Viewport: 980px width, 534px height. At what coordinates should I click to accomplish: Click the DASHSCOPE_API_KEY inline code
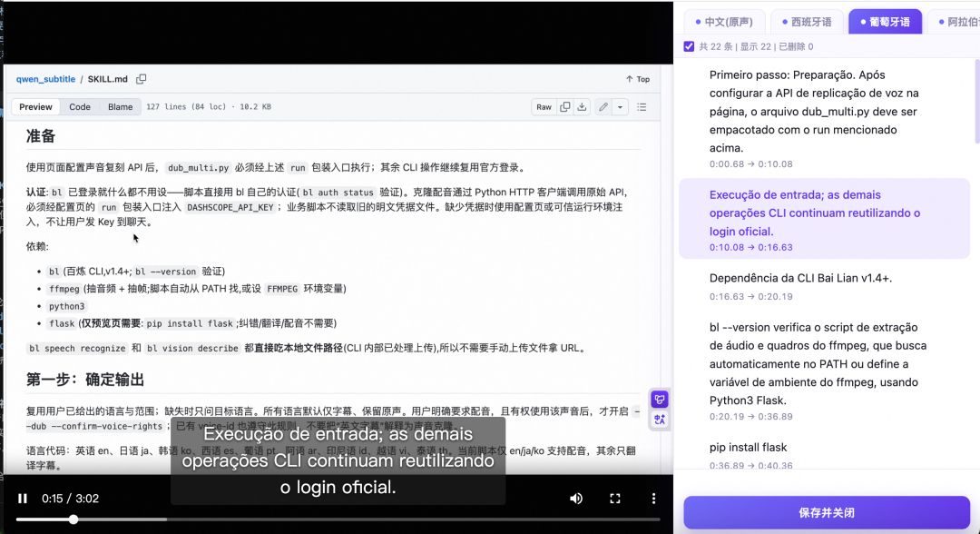click(230, 207)
